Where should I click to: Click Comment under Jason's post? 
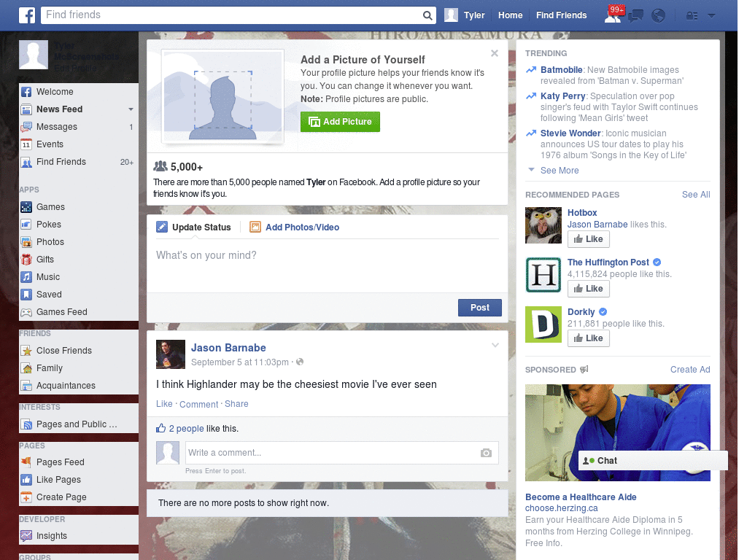click(x=198, y=404)
